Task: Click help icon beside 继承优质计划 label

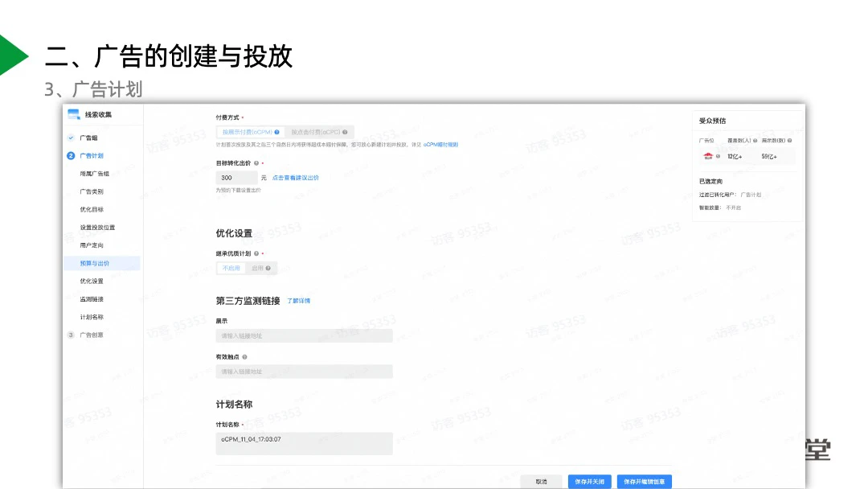Action: click(x=256, y=253)
